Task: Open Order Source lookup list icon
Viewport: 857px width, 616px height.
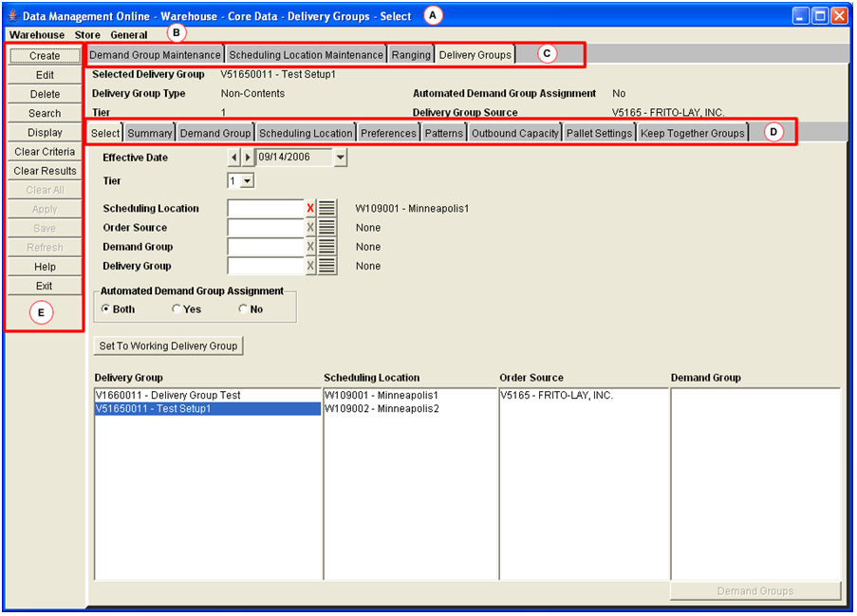Action: click(326, 228)
